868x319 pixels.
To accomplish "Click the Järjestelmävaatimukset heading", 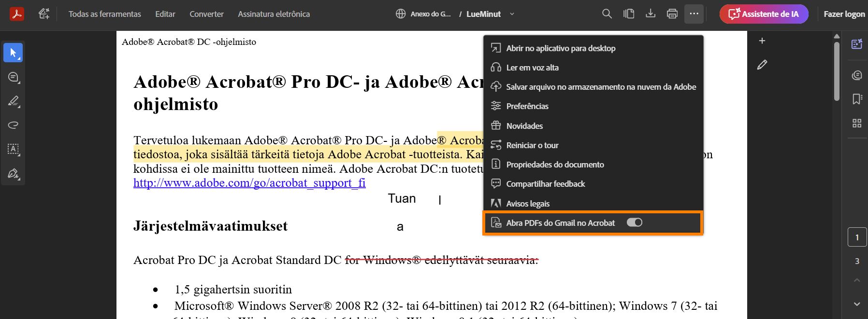I will coord(210,226).
